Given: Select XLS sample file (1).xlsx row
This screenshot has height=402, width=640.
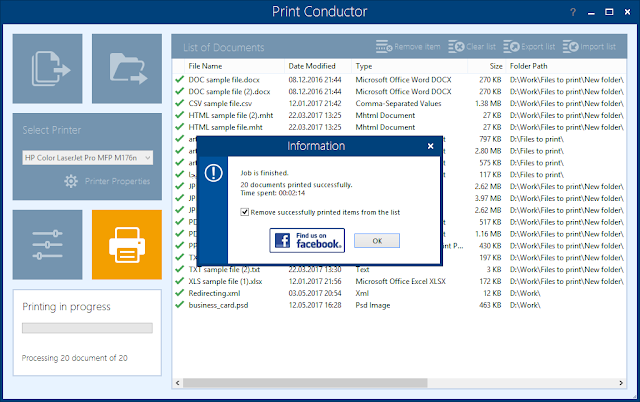Looking at the screenshot, I should (x=399, y=281).
